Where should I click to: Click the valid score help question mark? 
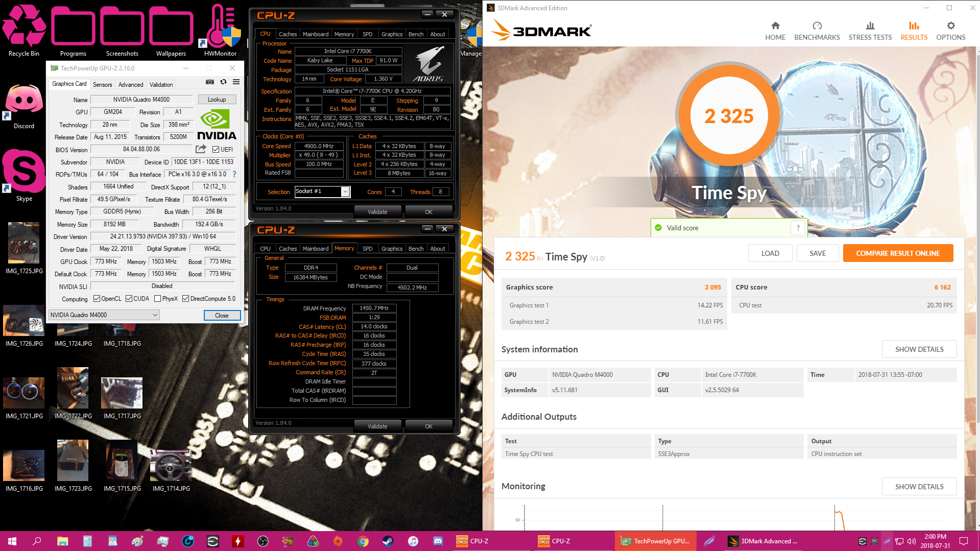(798, 228)
